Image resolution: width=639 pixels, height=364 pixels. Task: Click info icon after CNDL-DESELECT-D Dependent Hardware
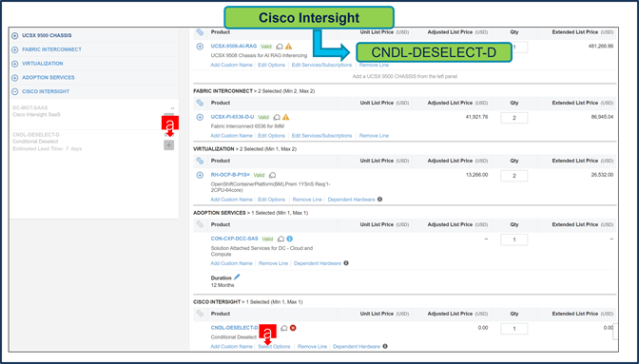click(x=385, y=346)
